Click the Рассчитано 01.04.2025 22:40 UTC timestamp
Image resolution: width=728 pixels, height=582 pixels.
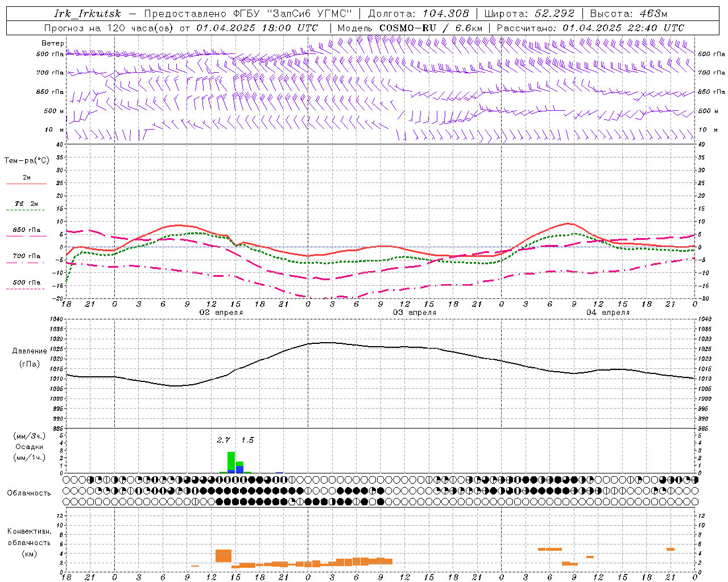coord(590,28)
